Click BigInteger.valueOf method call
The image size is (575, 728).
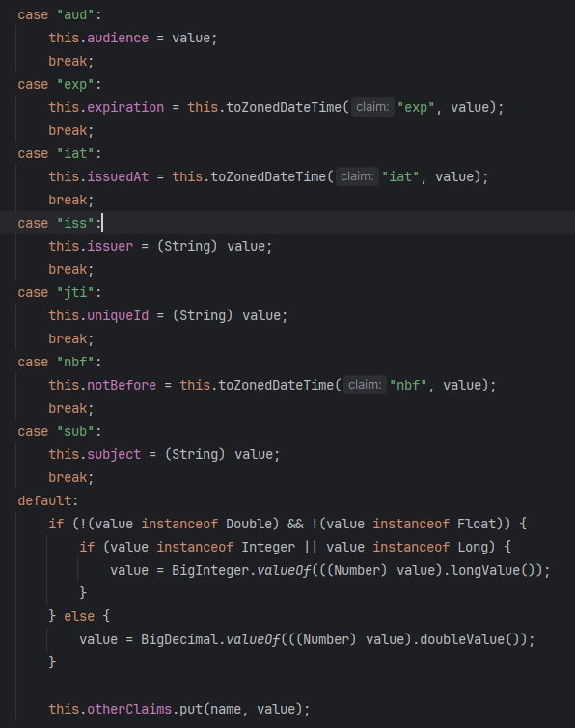pyautogui.click(x=241, y=570)
